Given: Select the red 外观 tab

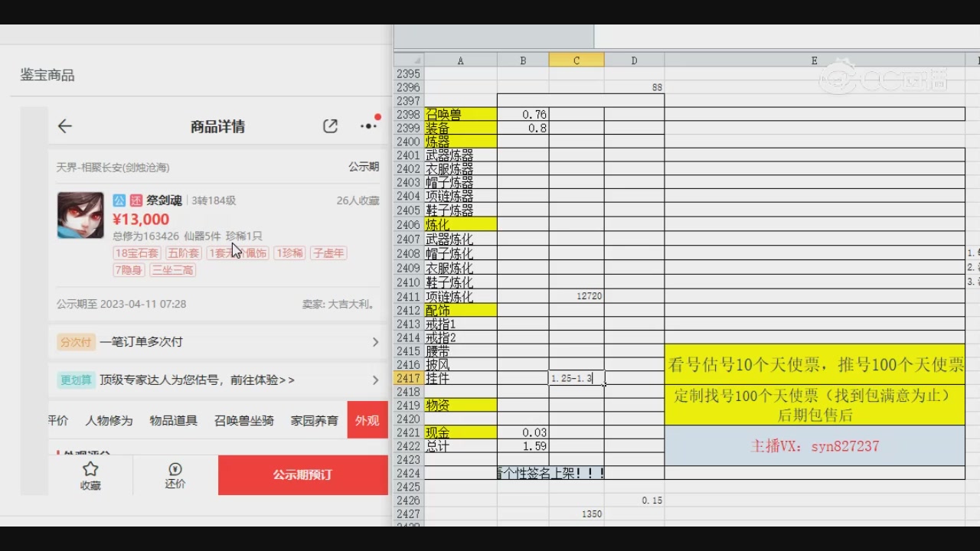Looking at the screenshot, I should pos(367,420).
